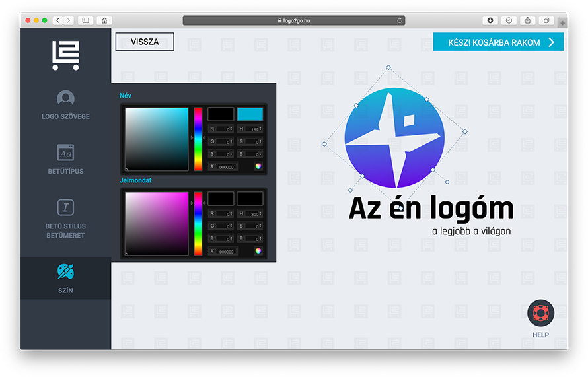The height and width of the screenshot is (377, 588).
Task: Show Safari downloads
Action: (x=490, y=20)
